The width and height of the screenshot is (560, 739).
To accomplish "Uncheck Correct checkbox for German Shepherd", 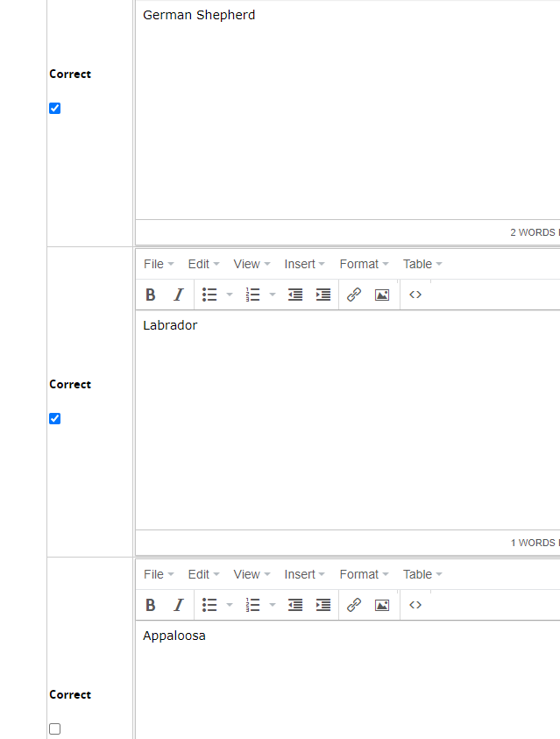I will point(55,109).
